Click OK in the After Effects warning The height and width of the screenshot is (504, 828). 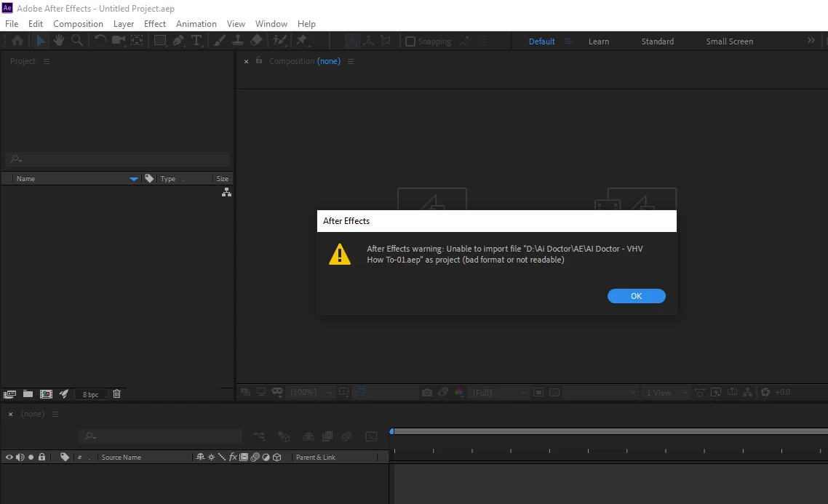[637, 296]
